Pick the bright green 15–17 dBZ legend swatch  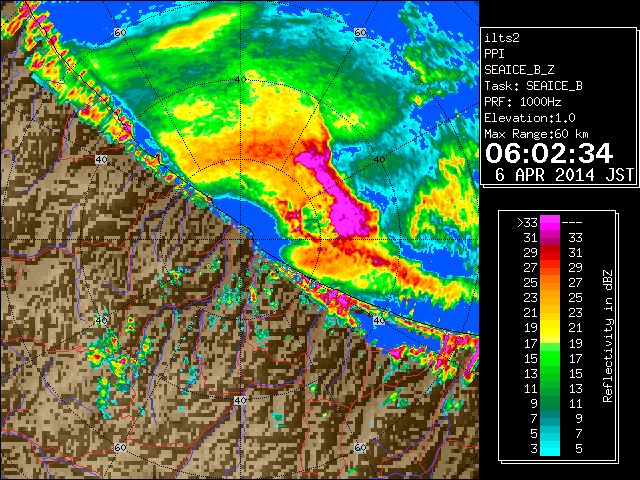(550, 358)
